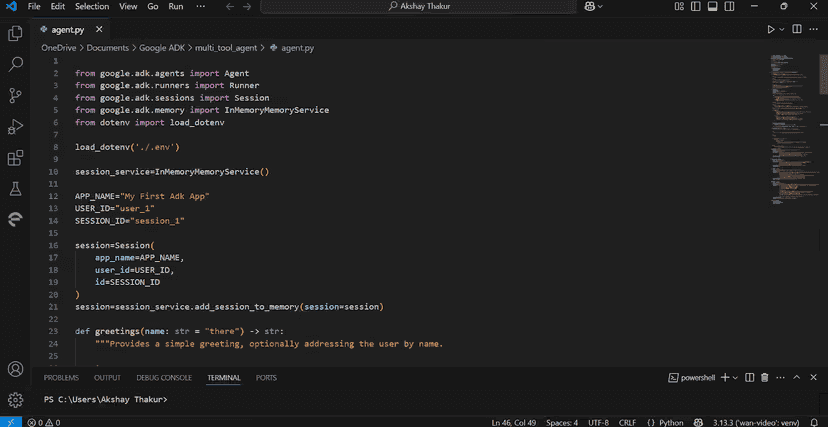Run the Python file with play button

[771, 30]
